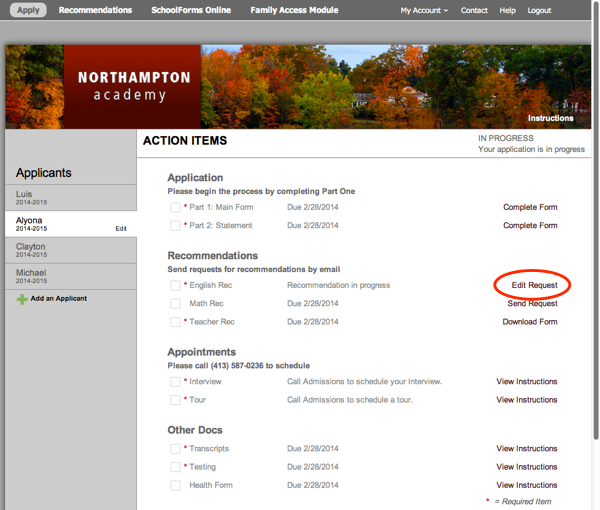
Task: Open the Instructions link on banner
Action: click(550, 118)
